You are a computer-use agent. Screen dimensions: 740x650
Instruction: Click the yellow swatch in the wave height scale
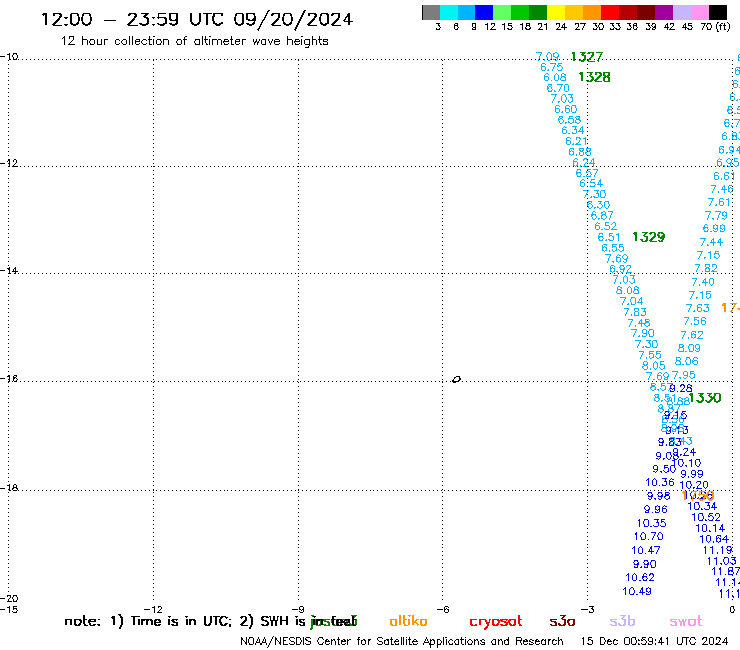pos(556,12)
